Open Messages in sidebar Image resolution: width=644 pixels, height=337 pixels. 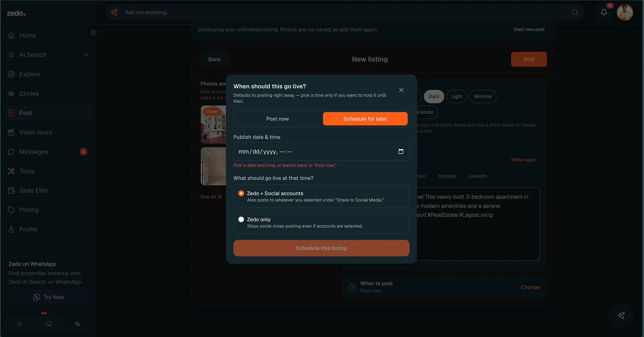pyautogui.click(x=49, y=152)
